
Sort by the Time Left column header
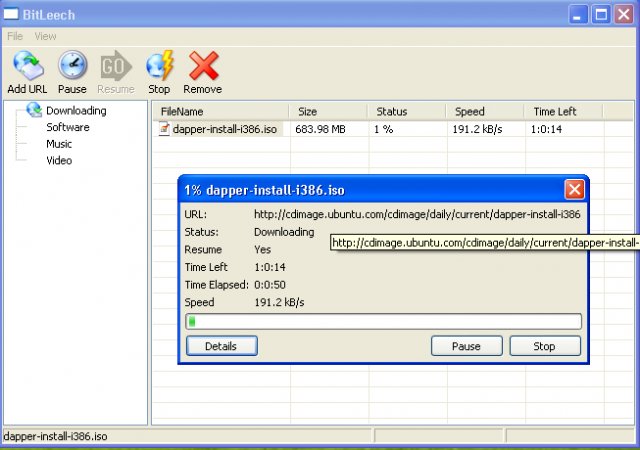563,111
